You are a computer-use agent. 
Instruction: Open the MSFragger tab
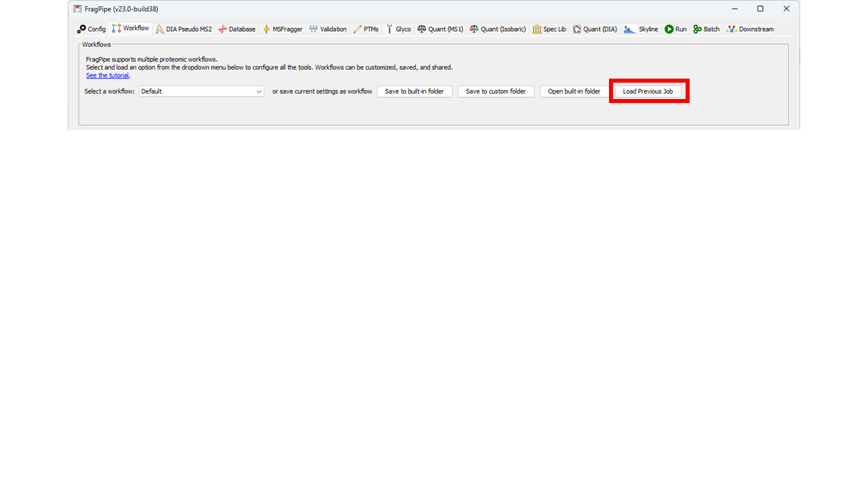(x=283, y=29)
